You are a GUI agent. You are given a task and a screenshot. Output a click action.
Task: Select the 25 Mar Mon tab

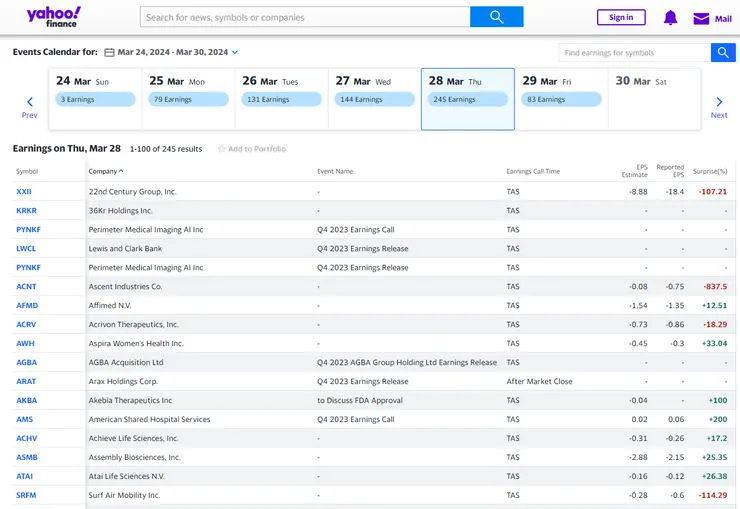pyautogui.click(x=187, y=99)
